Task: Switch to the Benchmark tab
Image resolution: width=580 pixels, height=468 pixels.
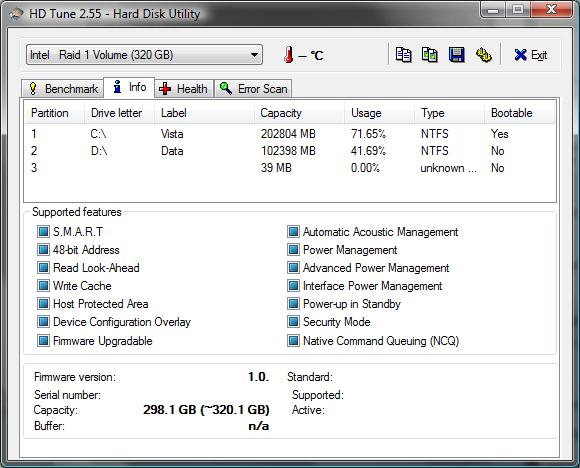Action: point(63,89)
